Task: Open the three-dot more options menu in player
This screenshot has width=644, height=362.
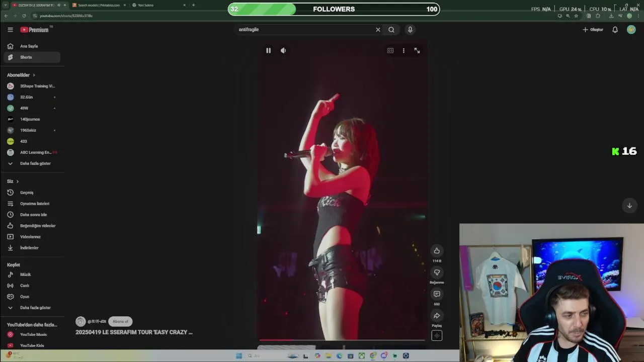Action: pyautogui.click(x=404, y=50)
